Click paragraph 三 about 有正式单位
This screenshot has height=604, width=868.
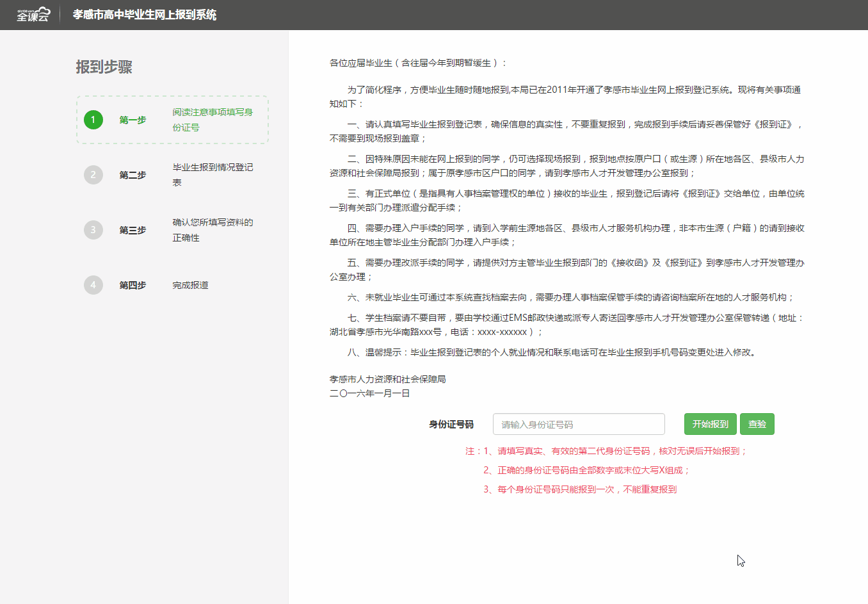tap(567, 200)
